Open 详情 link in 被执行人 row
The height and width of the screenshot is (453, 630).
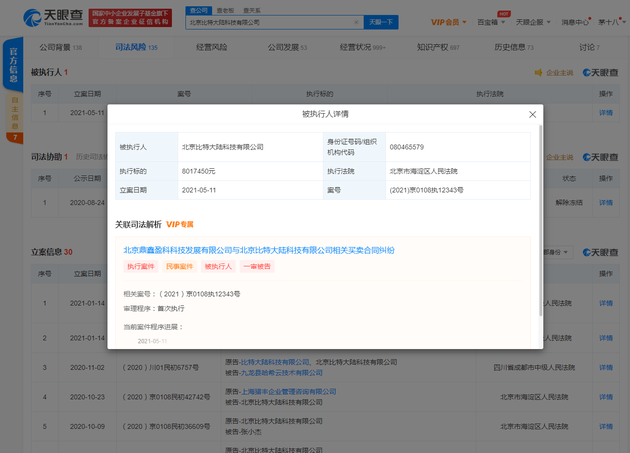pos(606,113)
